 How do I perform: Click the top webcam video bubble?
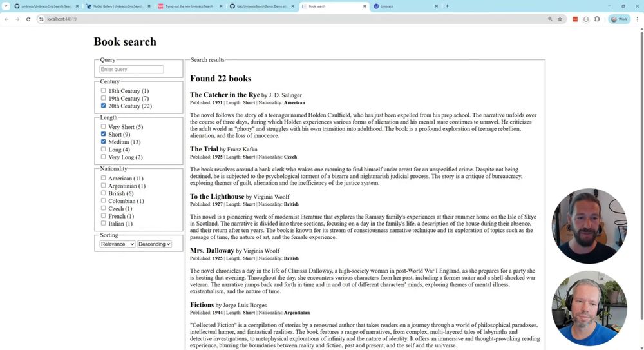point(589,226)
